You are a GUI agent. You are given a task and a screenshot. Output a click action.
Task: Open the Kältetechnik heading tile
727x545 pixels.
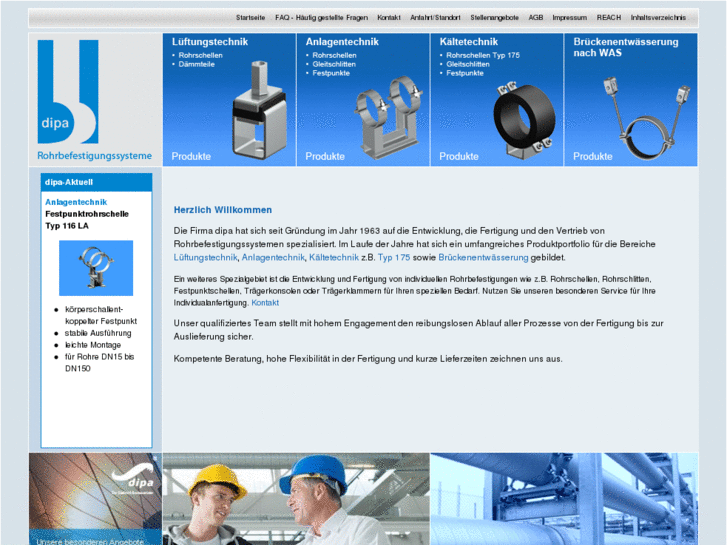click(468, 42)
